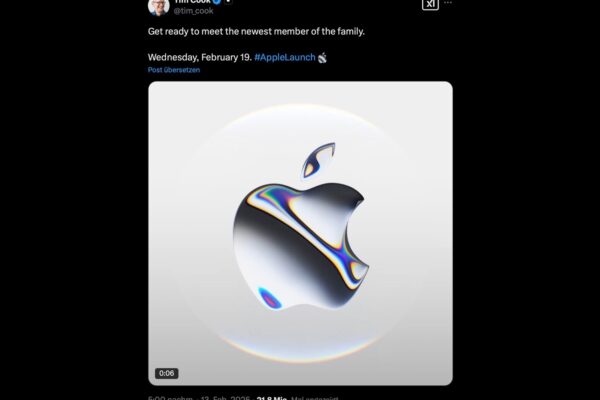Viewport: 600px width, 400px height.
Task: Open the 13. Feb. 2025 post date
Action: click(x=225, y=398)
